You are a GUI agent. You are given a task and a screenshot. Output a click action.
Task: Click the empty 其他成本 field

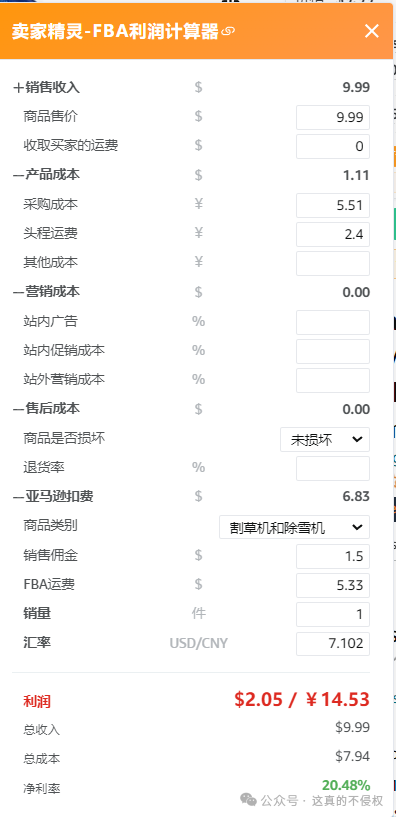pyautogui.click(x=333, y=263)
